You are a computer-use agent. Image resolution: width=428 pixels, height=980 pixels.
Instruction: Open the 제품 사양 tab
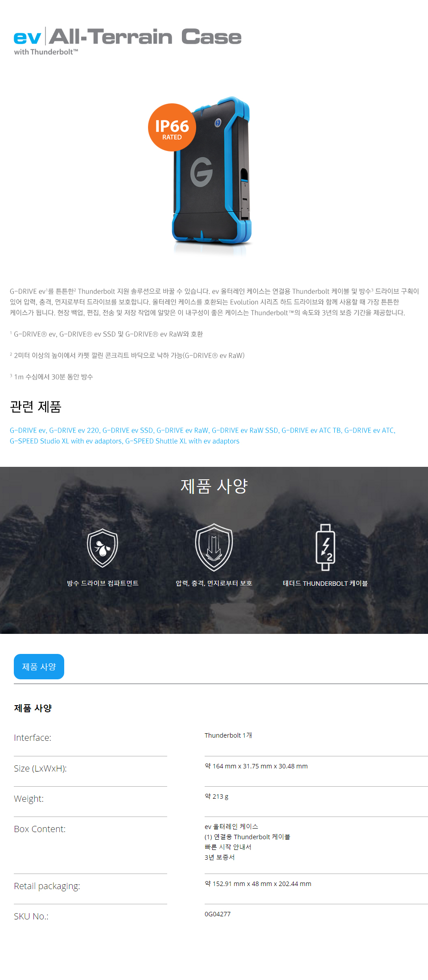39,667
